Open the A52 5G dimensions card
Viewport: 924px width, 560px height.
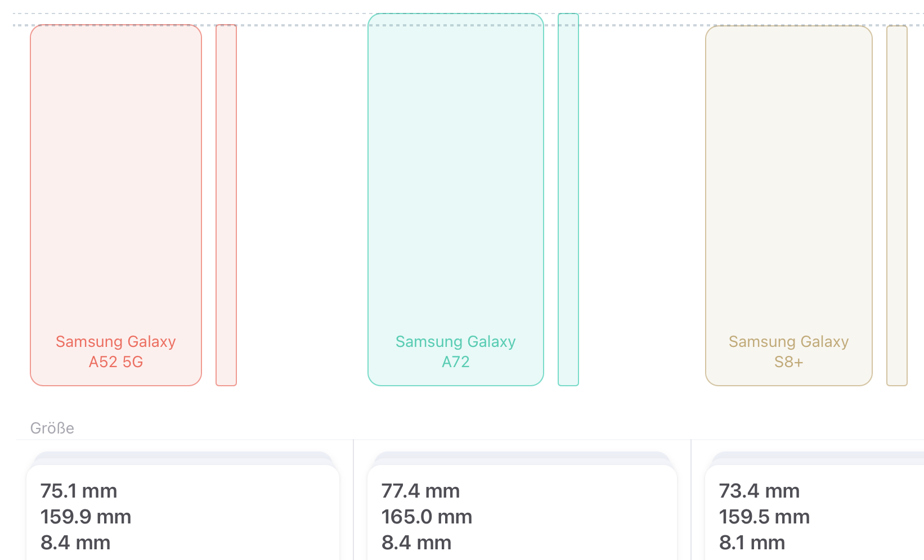[x=183, y=512]
